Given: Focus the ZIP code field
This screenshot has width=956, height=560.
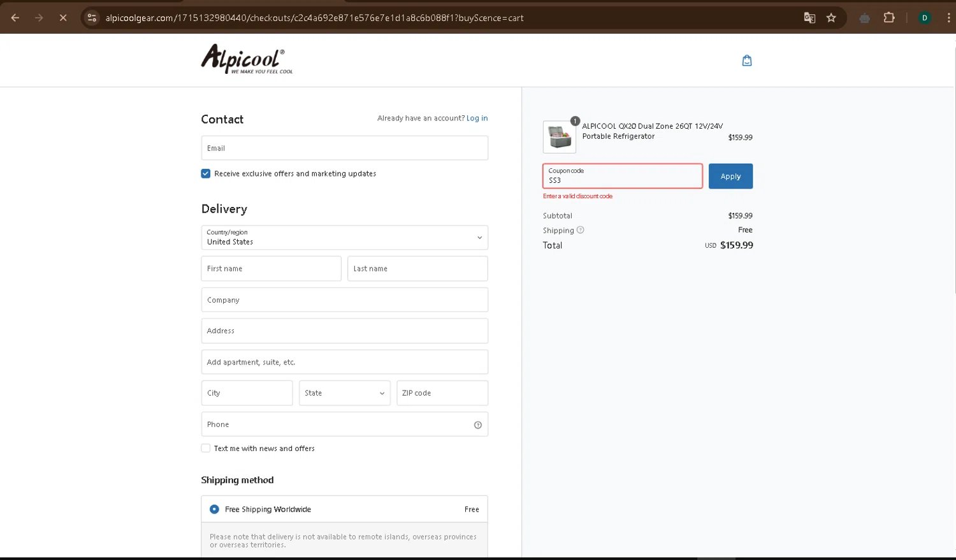Looking at the screenshot, I should 442,393.
